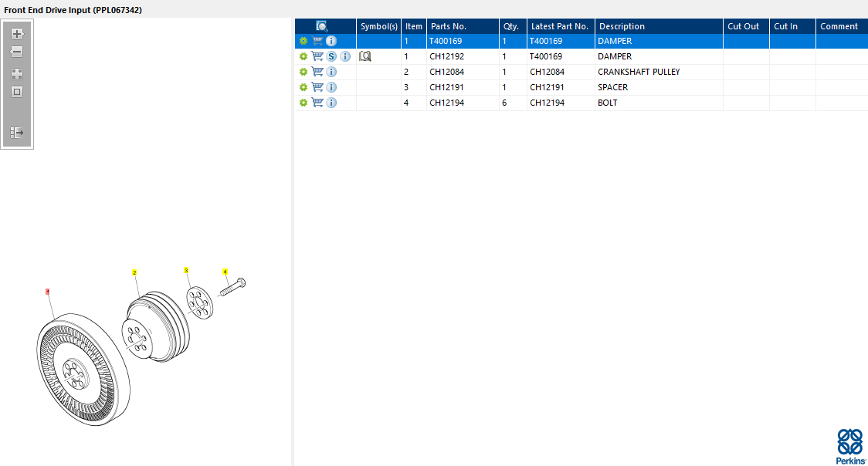Select the single-square fit view icon
868x466 pixels.
[17, 93]
